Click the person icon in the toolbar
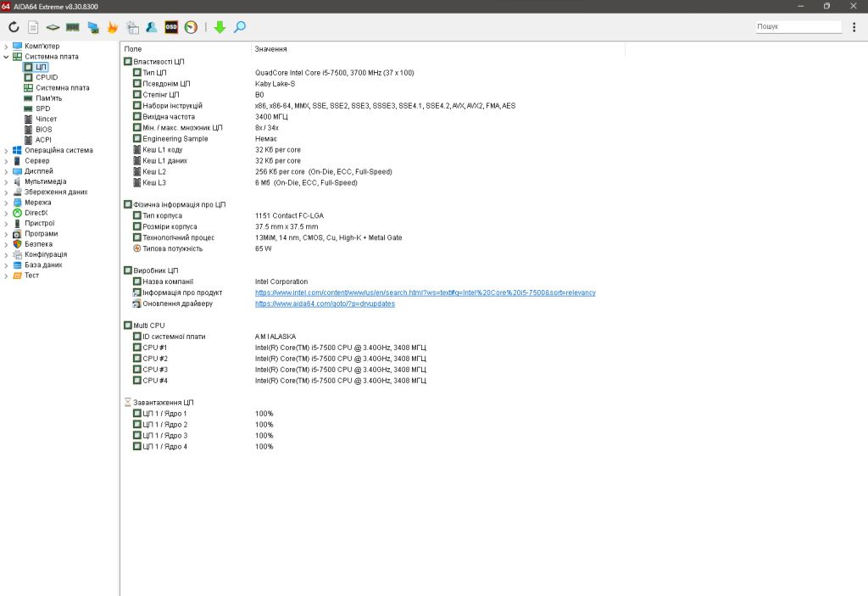Image resolution: width=868 pixels, height=596 pixels. coord(151,27)
